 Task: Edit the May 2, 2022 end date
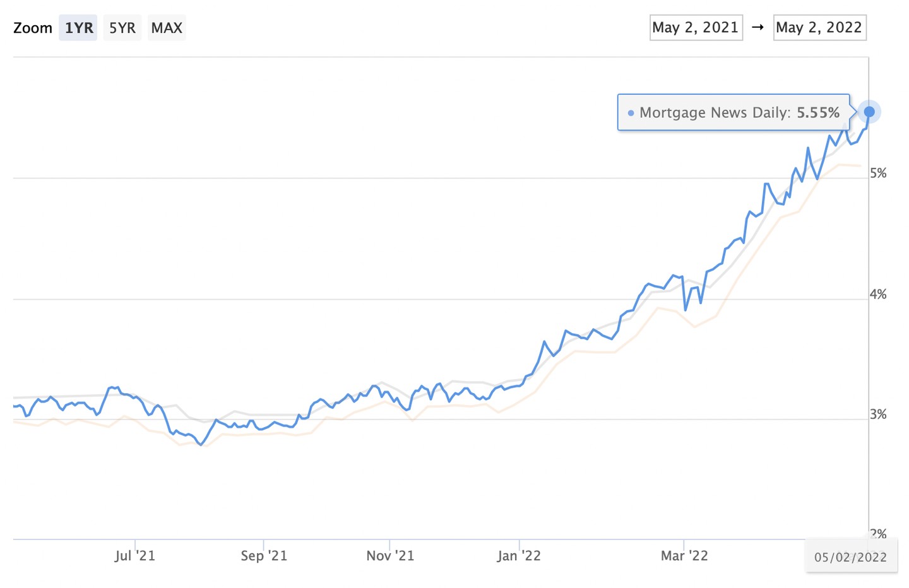819,28
